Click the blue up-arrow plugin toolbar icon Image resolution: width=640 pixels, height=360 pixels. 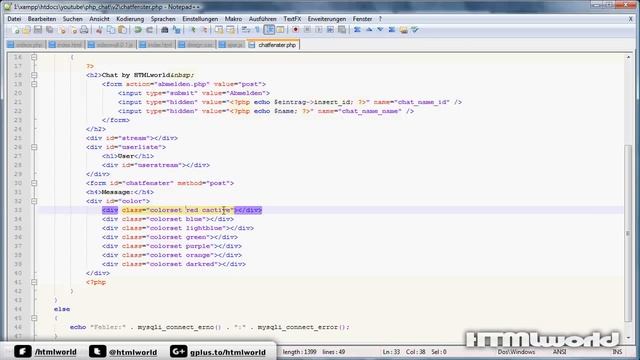tap(369, 30)
